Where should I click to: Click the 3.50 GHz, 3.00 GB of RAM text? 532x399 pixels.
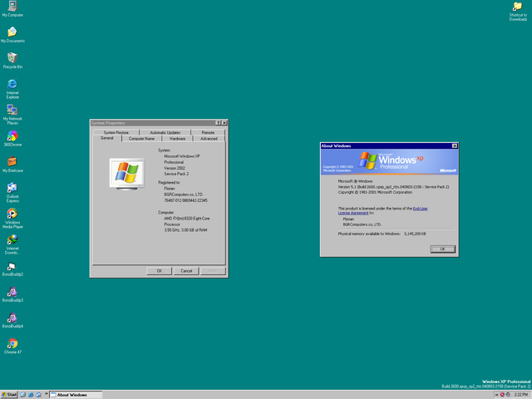click(x=185, y=230)
